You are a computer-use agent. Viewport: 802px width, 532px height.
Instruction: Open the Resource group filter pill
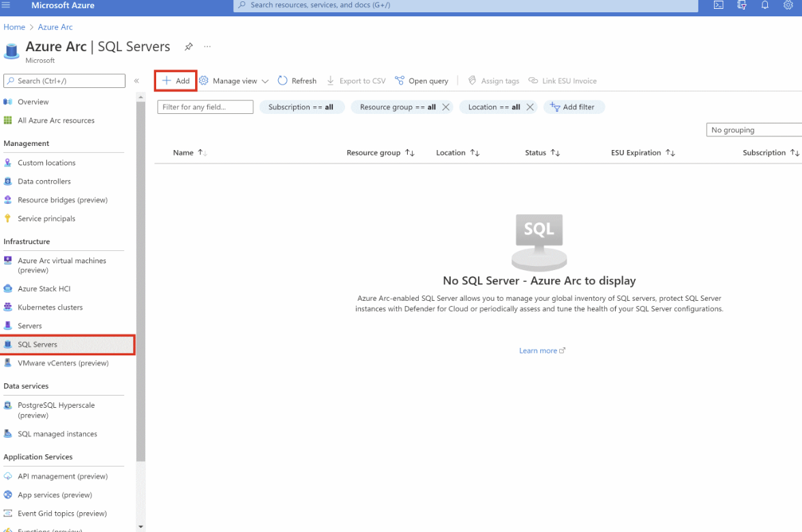(x=397, y=107)
